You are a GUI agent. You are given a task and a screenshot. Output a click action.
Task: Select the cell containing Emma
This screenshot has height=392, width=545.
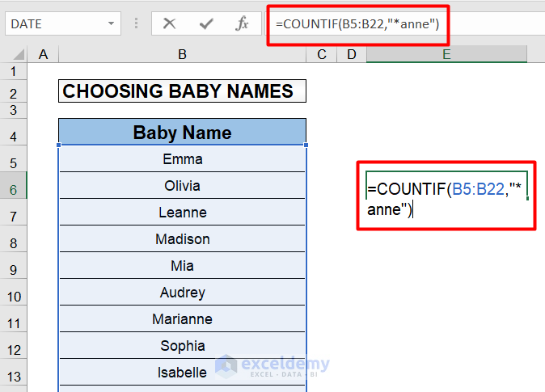click(x=182, y=158)
